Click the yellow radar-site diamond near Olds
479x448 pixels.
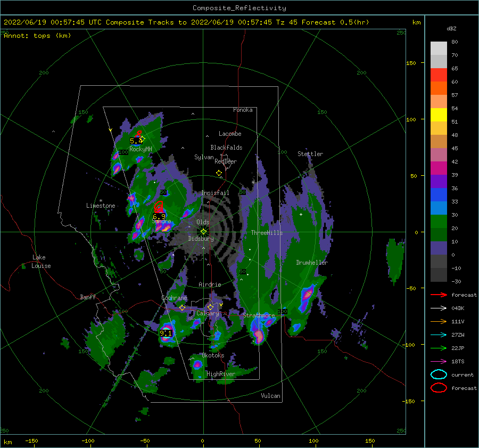pyautogui.click(x=203, y=232)
